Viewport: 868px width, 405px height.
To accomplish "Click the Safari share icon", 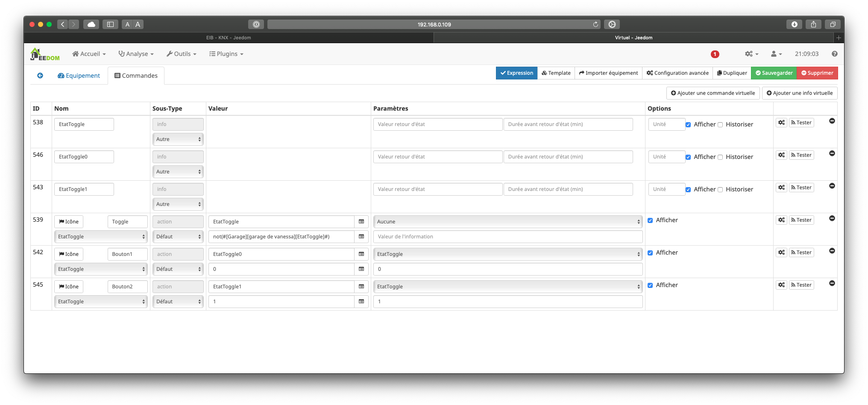I will (813, 24).
